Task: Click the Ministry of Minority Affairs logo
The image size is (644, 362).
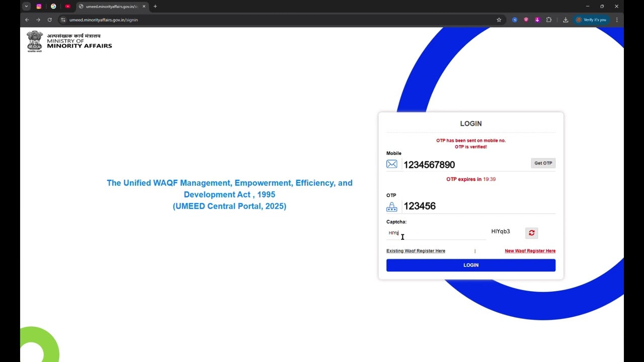Action: pos(69,41)
